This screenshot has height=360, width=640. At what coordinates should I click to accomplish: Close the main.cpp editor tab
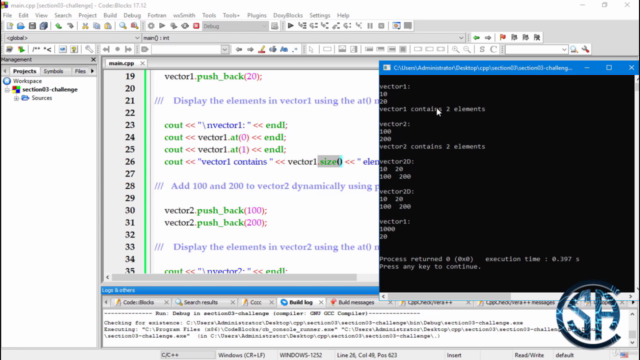[x=142, y=63]
